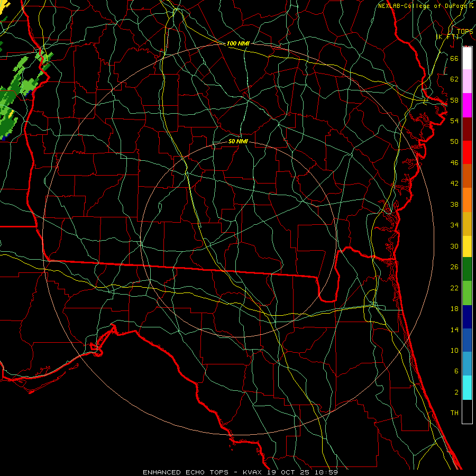Select the gold 38 kft swatch
Image resolution: width=476 pixels, height=476 pixels.
(467, 224)
